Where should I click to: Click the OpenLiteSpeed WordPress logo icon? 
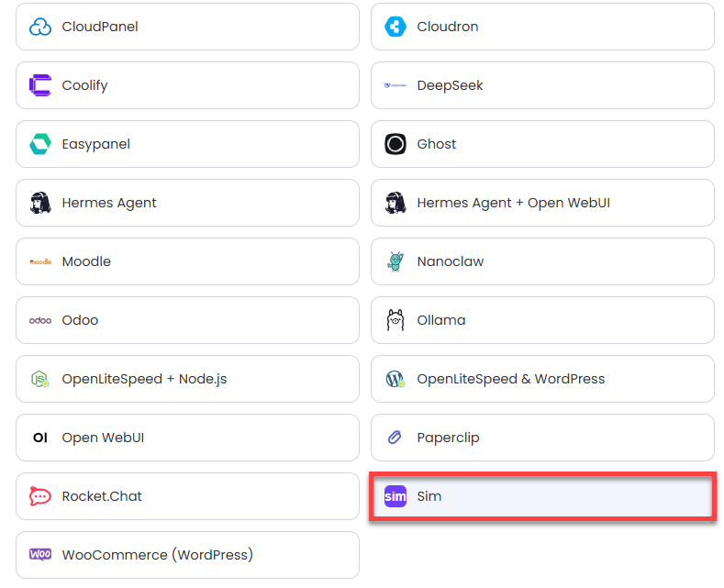(x=395, y=379)
